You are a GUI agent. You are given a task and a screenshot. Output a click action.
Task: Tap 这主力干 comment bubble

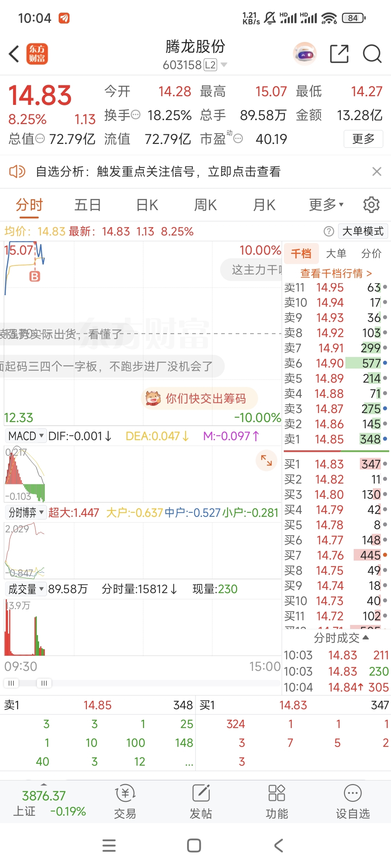[x=251, y=269]
